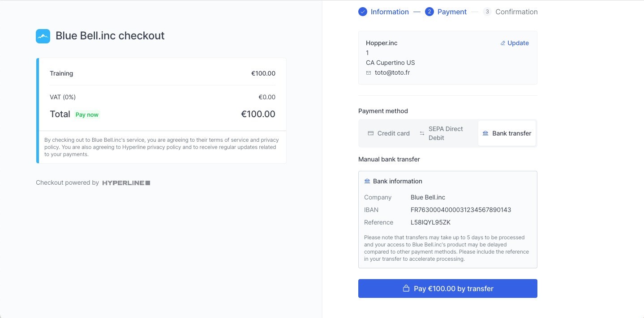Click the pencil icon next to Update
This screenshot has width=644, height=318.
point(503,43)
